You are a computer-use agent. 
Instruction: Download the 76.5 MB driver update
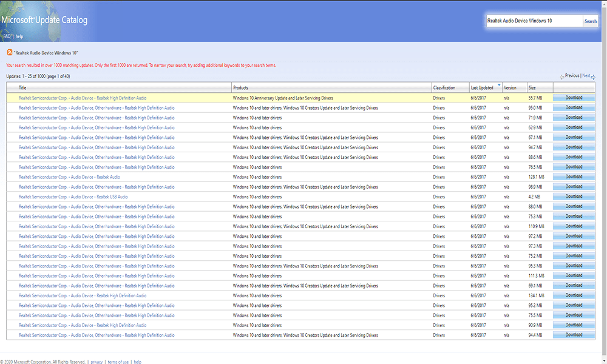[x=574, y=167]
